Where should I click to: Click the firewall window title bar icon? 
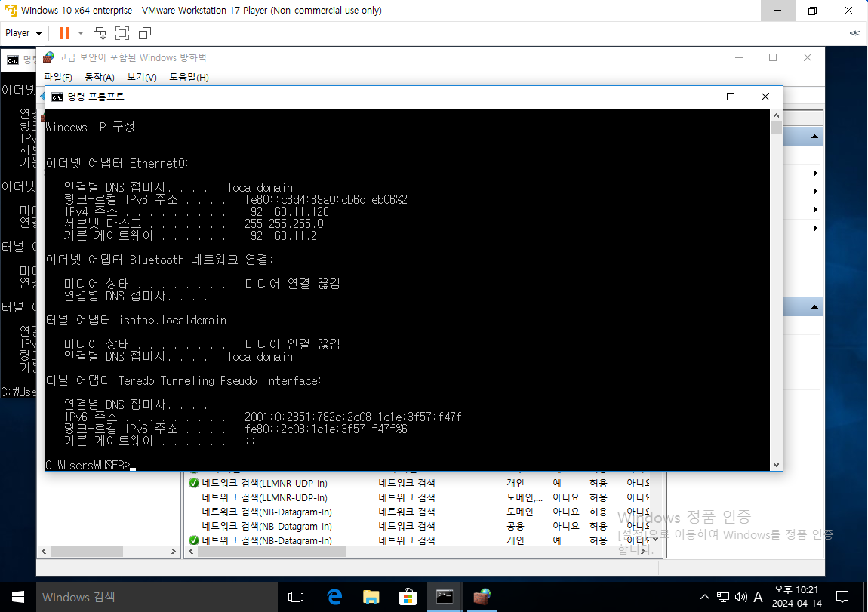(49, 57)
